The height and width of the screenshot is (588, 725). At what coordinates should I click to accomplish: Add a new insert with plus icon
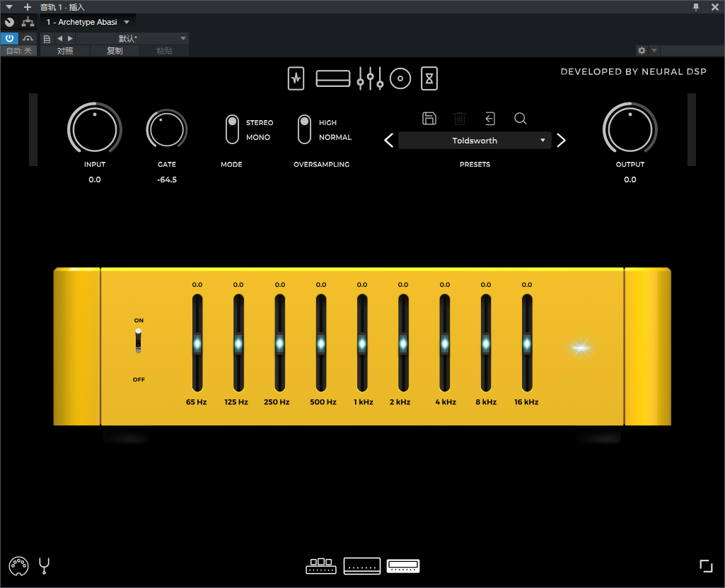(28, 7)
